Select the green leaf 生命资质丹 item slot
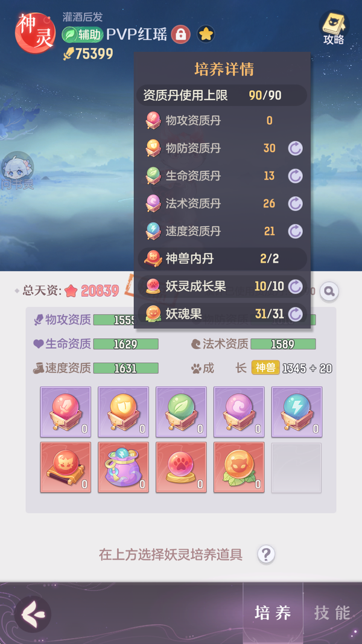362x644 pixels. (182, 412)
